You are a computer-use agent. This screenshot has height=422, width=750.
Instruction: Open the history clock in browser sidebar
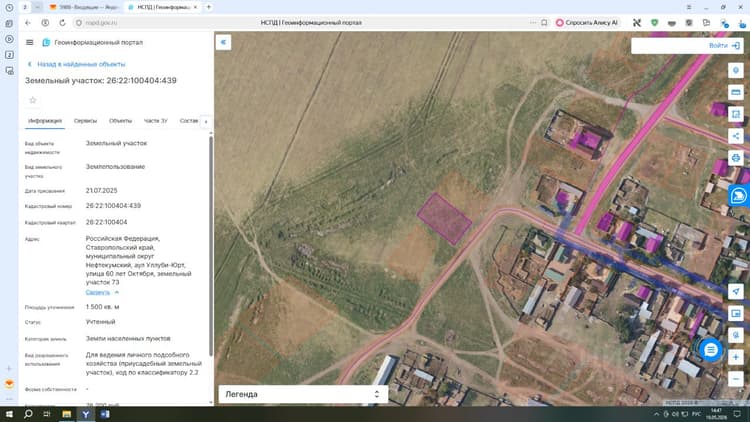(x=9, y=8)
